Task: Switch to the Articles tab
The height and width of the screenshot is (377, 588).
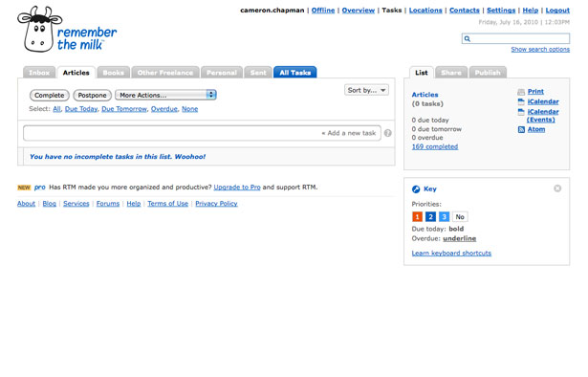Action: tap(76, 73)
